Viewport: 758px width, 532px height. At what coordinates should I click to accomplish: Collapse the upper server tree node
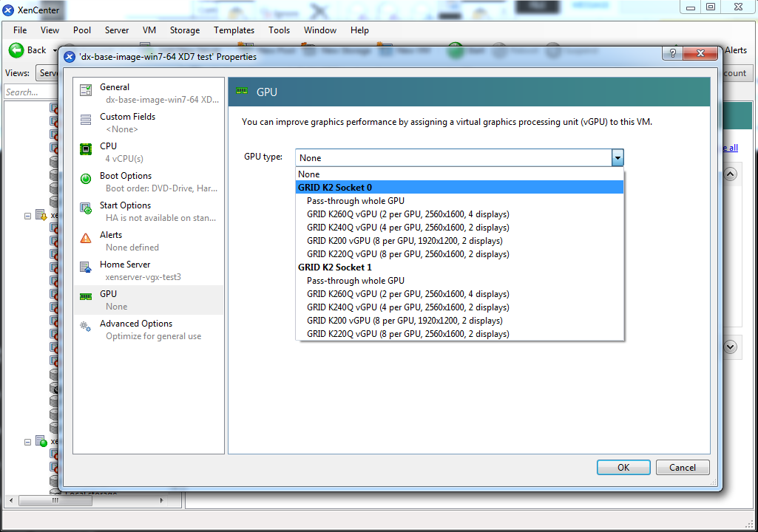[28, 216]
